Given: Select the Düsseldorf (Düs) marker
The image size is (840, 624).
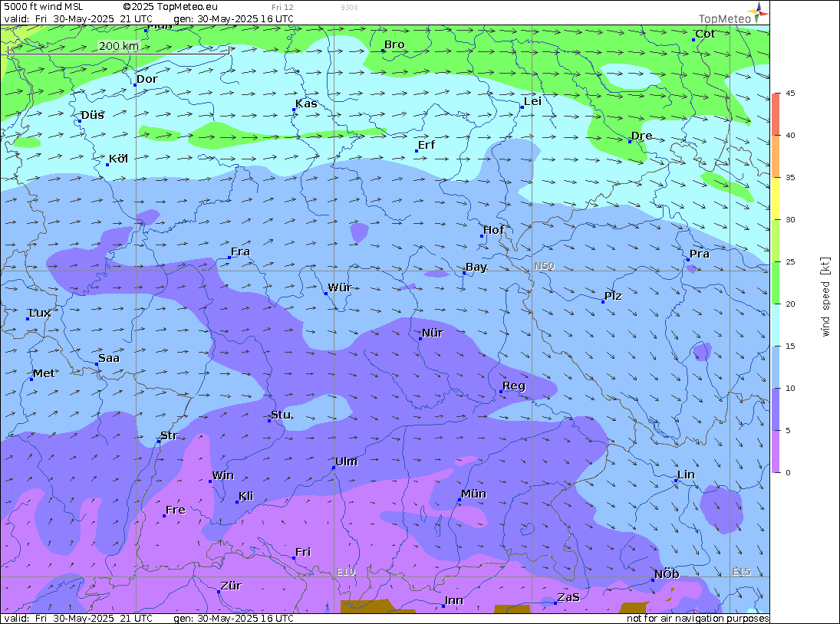Looking at the screenshot, I should pos(80,121).
